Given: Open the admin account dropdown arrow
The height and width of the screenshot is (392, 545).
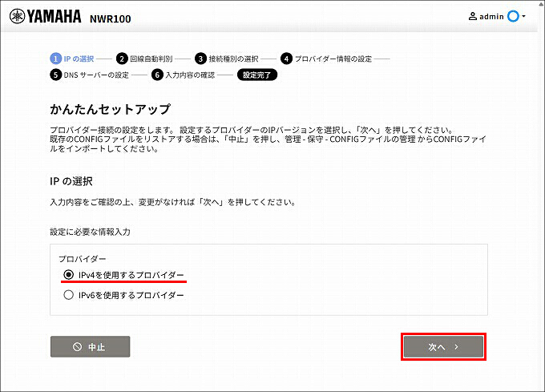Looking at the screenshot, I should [x=524, y=16].
